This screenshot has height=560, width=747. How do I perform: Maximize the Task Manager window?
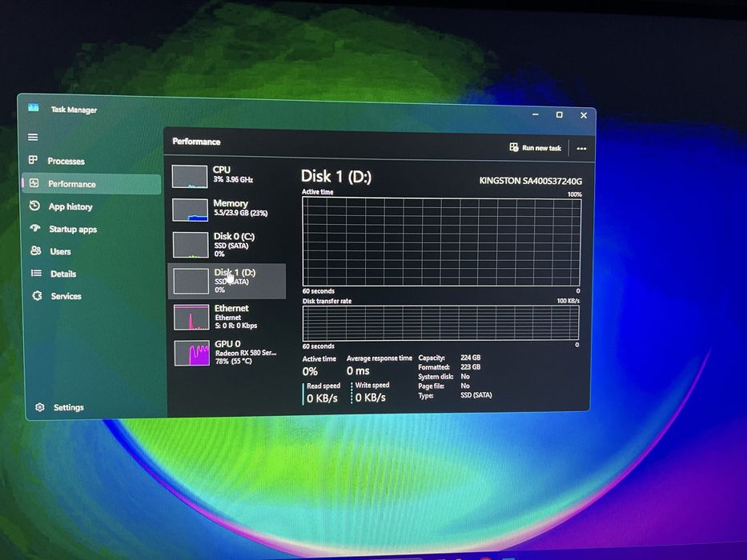(560, 114)
